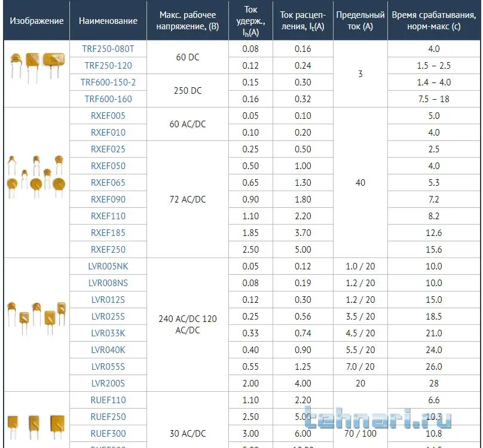Select the '1.0 / 20' limit current cell
483x448 pixels.
coord(360,266)
